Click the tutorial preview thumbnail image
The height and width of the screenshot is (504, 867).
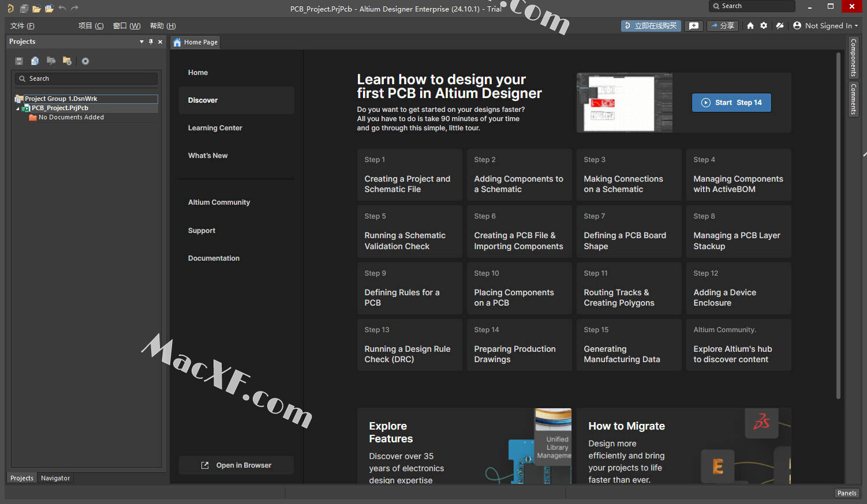tap(625, 103)
